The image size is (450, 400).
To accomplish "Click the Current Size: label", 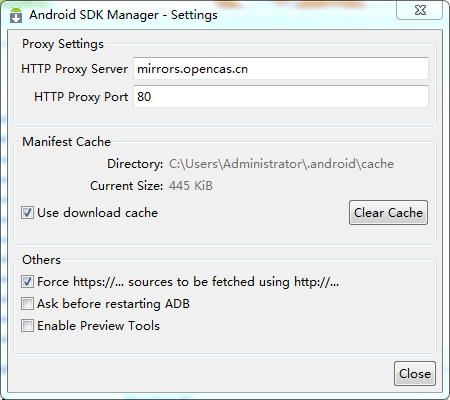I will [x=127, y=186].
